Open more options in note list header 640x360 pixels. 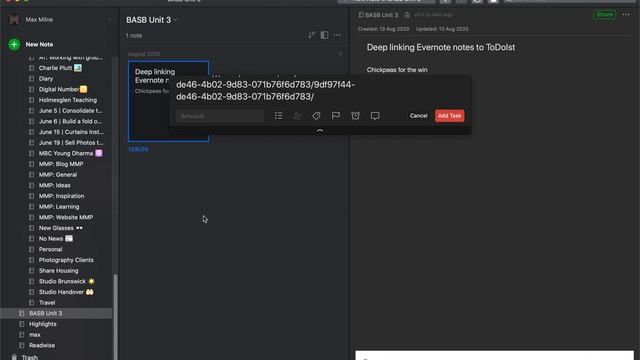pos(337,36)
